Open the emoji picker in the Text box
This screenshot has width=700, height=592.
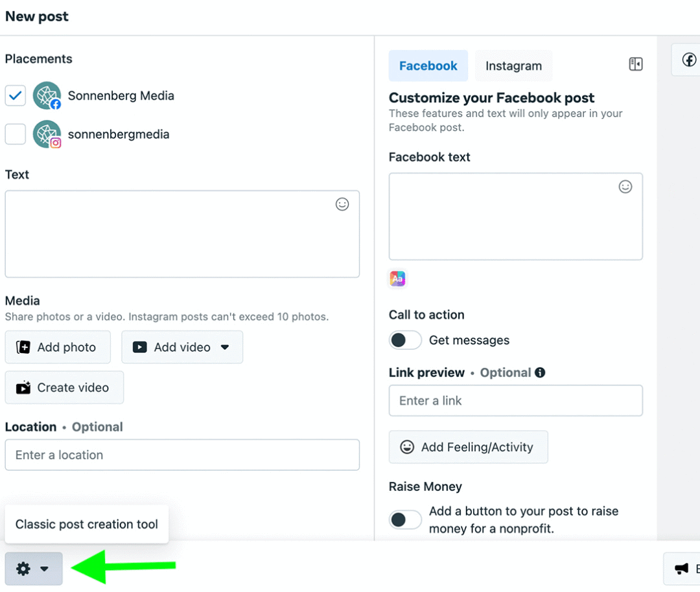(x=342, y=204)
